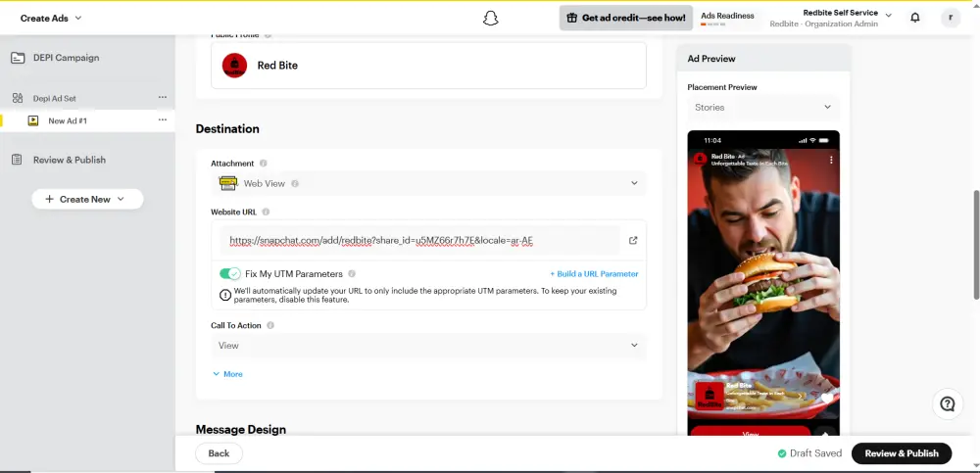Go to Review & Publish sidebar step
The width and height of the screenshot is (980, 473).
tap(70, 160)
